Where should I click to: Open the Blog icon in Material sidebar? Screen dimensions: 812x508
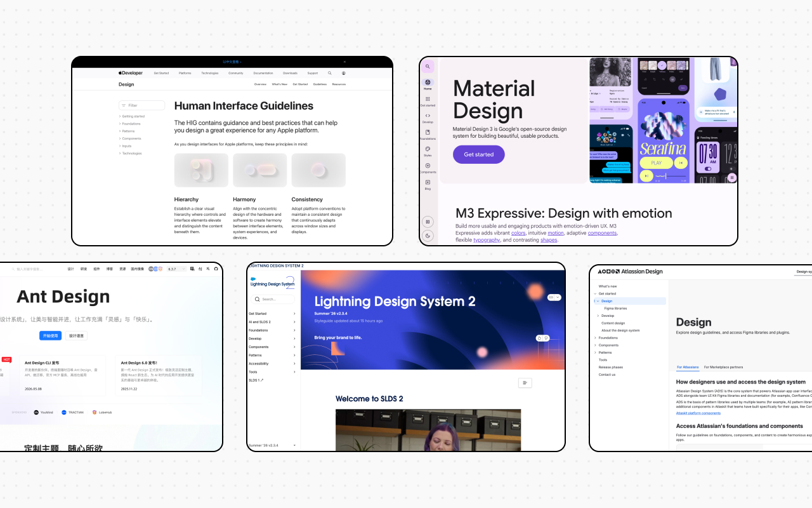[428, 182]
